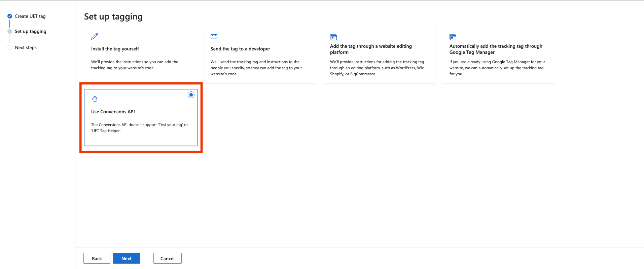Click the Google Tag Manager window icon

click(x=453, y=37)
